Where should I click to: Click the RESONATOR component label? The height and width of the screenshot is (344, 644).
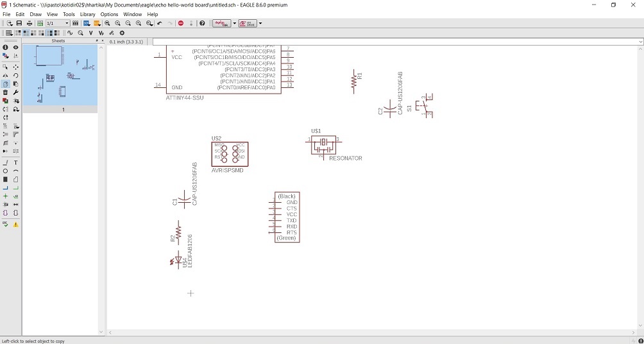click(345, 159)
